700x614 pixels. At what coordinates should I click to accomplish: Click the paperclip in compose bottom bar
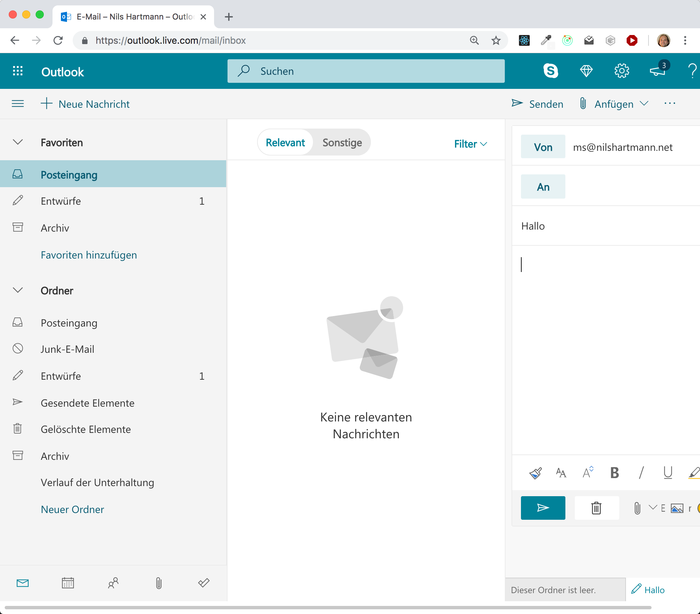coord(637,508)
